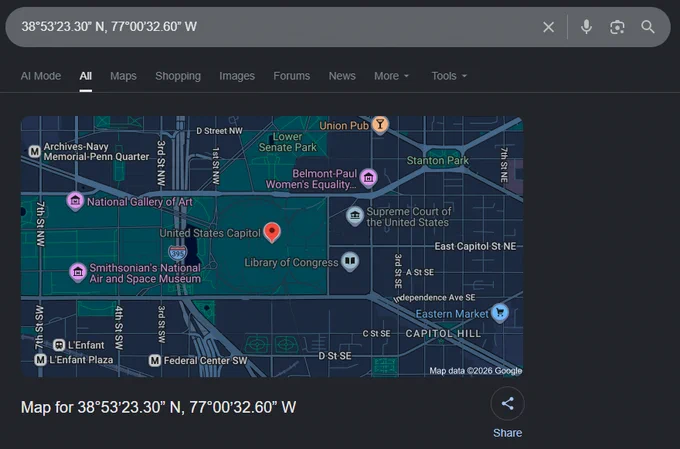Click the National Gallery of Art text label
The width and height of the screenshot is (680, 449).
click(x=140, y=202)
